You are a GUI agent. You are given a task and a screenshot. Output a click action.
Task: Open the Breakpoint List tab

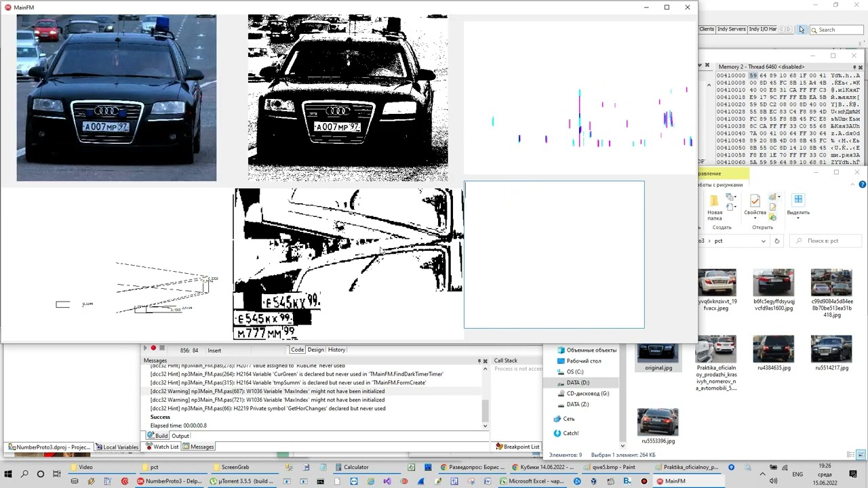click(x=518, y=447)
